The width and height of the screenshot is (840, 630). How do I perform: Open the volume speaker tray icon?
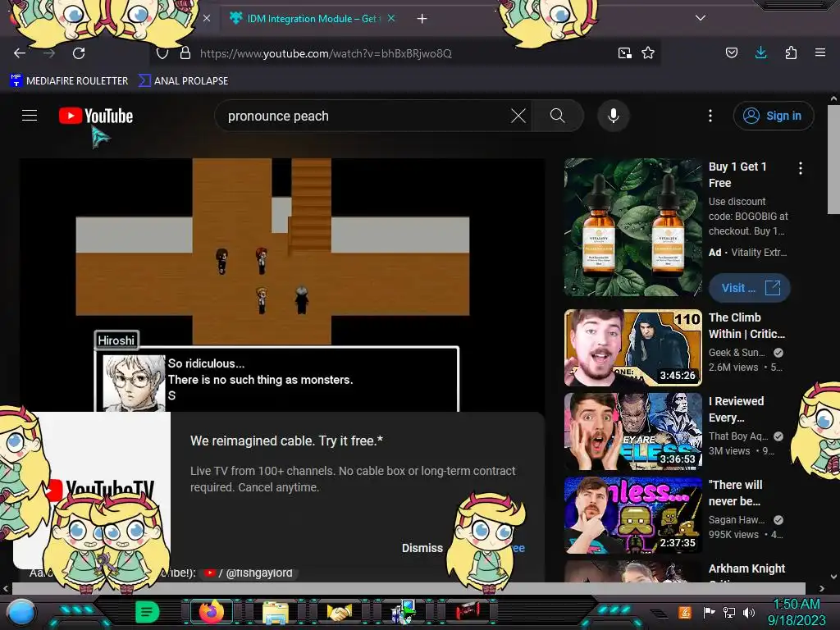749,612
